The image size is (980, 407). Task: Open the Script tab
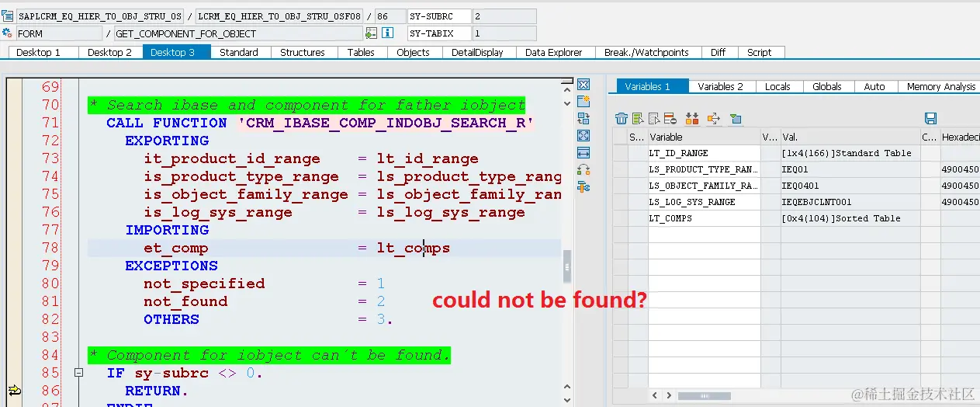760,52
